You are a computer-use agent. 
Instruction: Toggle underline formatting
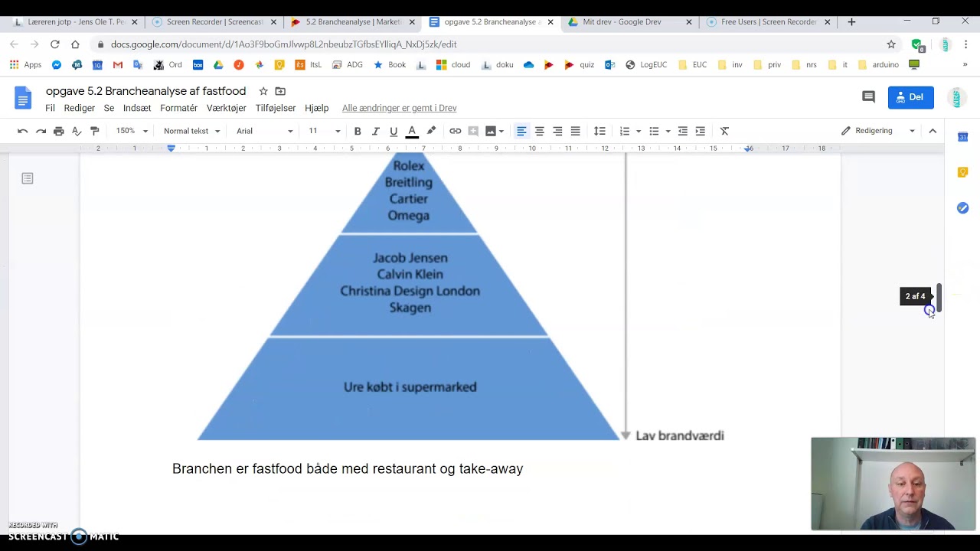(x=394, y=131)
